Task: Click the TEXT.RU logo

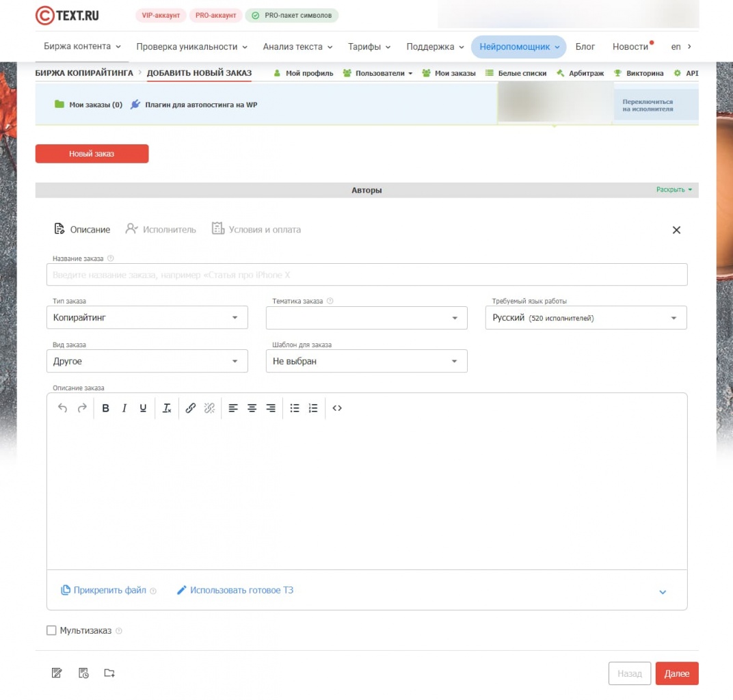Action: point(67,16)
